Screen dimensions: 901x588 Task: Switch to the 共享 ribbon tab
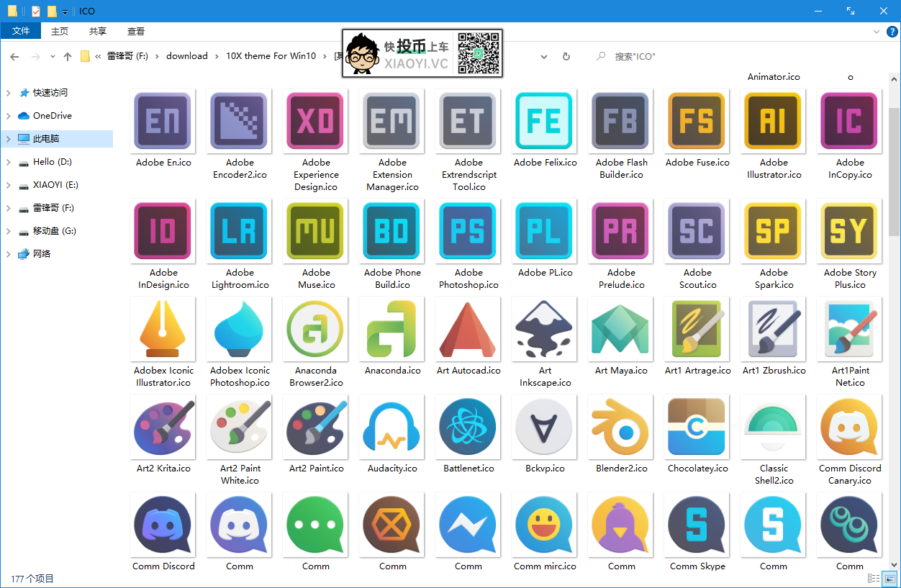click(x=98, y=31)
